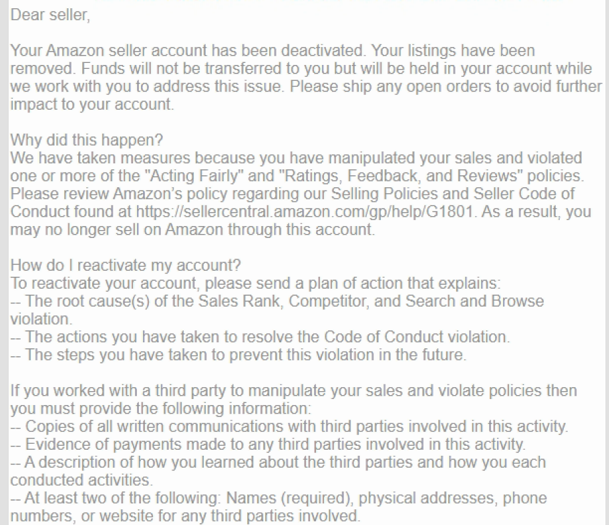Click the bullet 'The actions you have taken to resolve'
The height and width of the screenshot is (525, 609).
(x=260, y=337)
